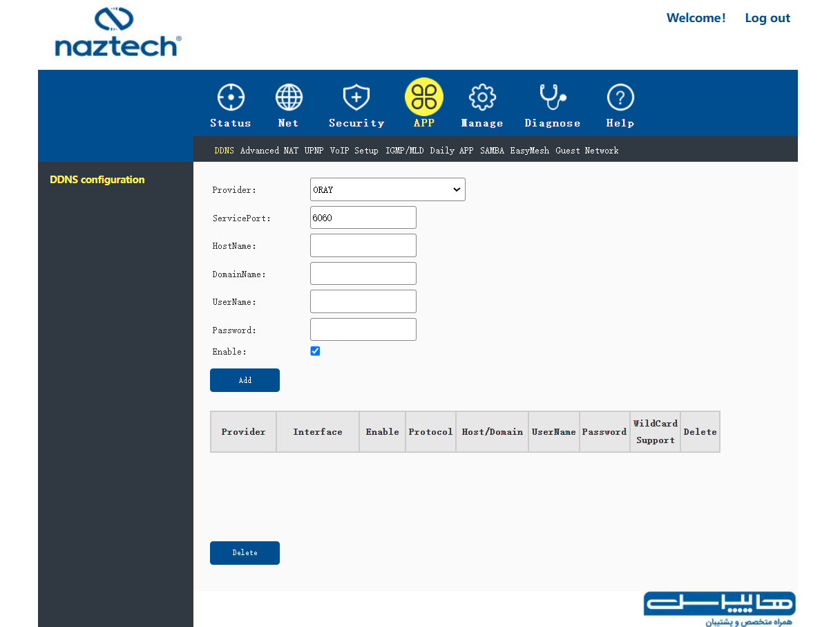This screenshot has height=627, width=840.
Task: Open the Security shield icon
Action: [x=356, y=97]
